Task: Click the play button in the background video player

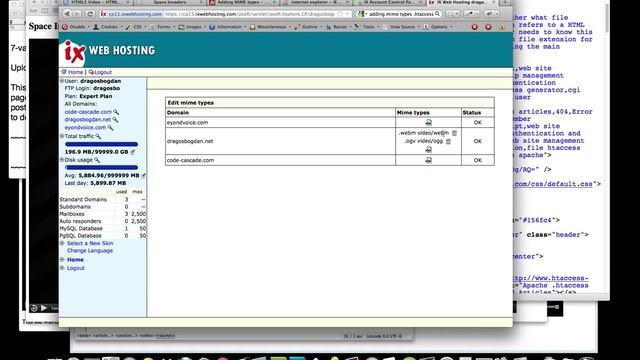Action: [x=44, y=308]
